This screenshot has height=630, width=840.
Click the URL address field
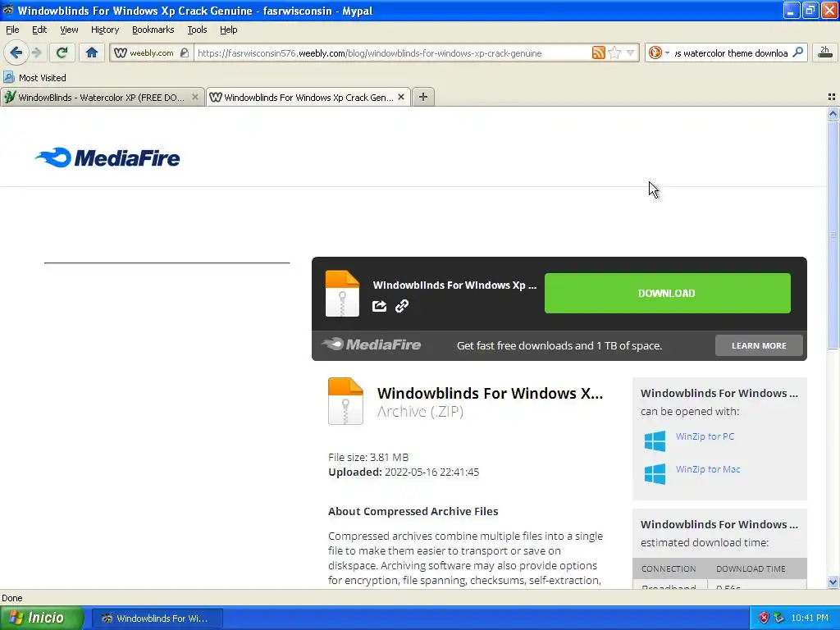click(x=391, y=53)
